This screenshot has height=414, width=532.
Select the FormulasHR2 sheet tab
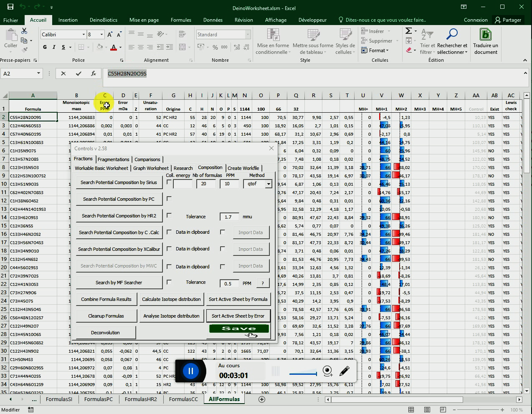[x=141, y=399]
